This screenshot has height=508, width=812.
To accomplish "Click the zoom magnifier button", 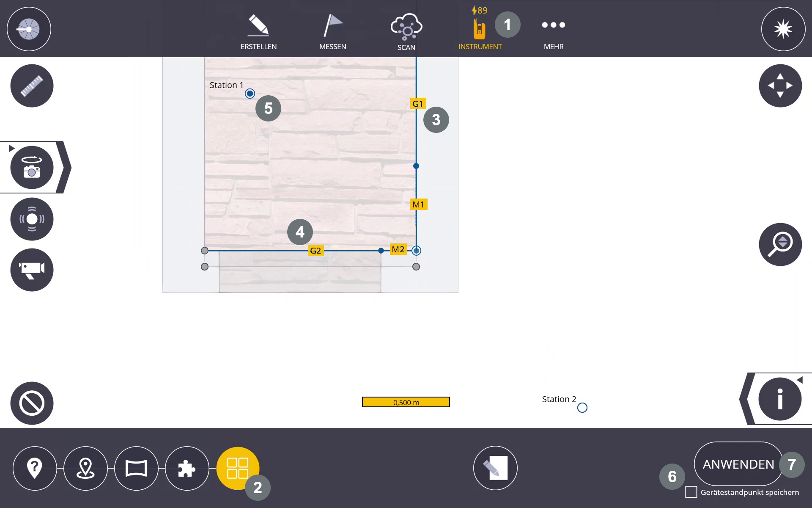I will (780, 244).
